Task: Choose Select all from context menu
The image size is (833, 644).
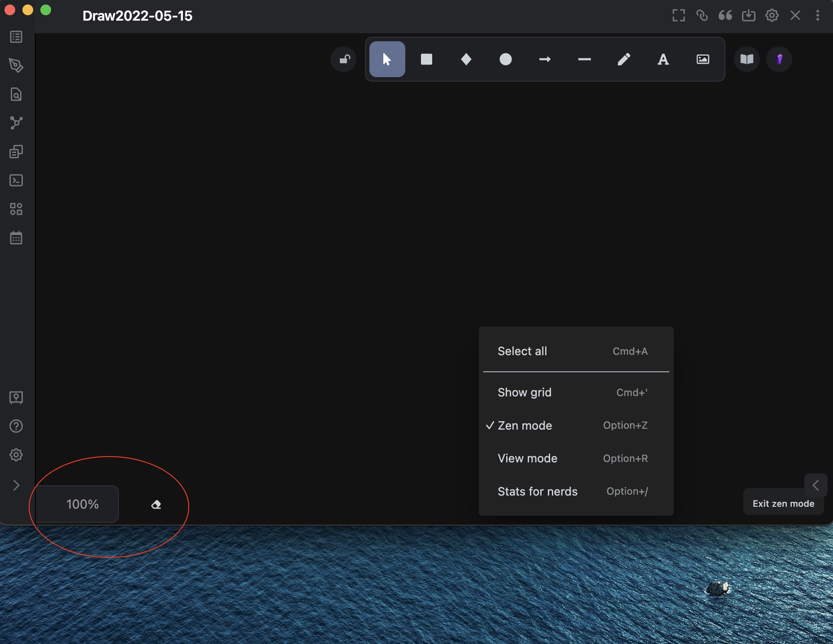Action: [576, 351]
